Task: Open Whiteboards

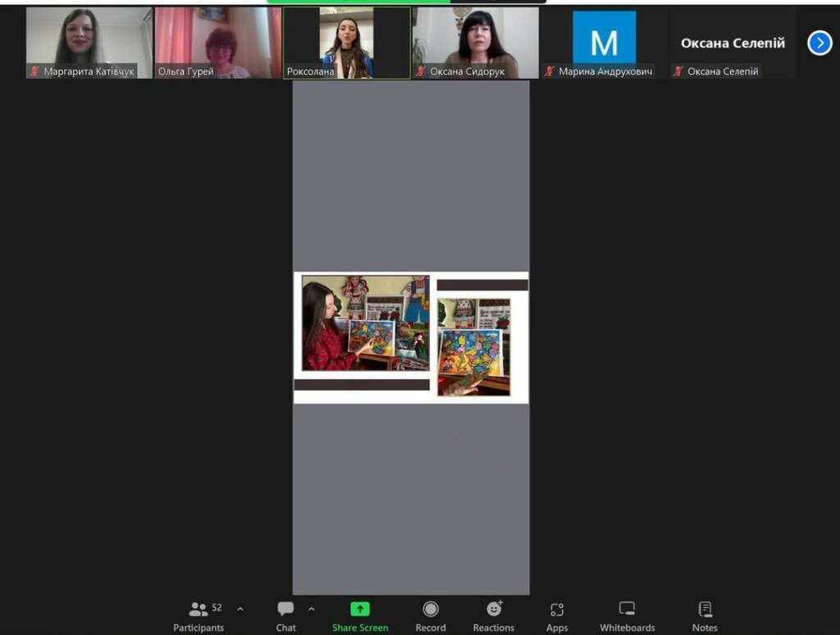Action: [627, 616]
